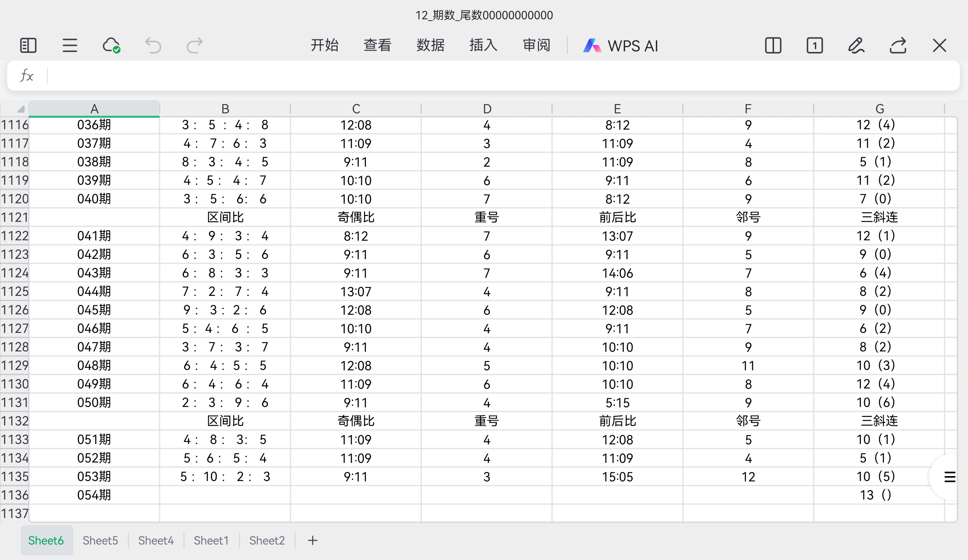The width and height of the screenshot is (968, 560).
Task: Switch to the Sheet2 tab
Action: coord(267,540)
